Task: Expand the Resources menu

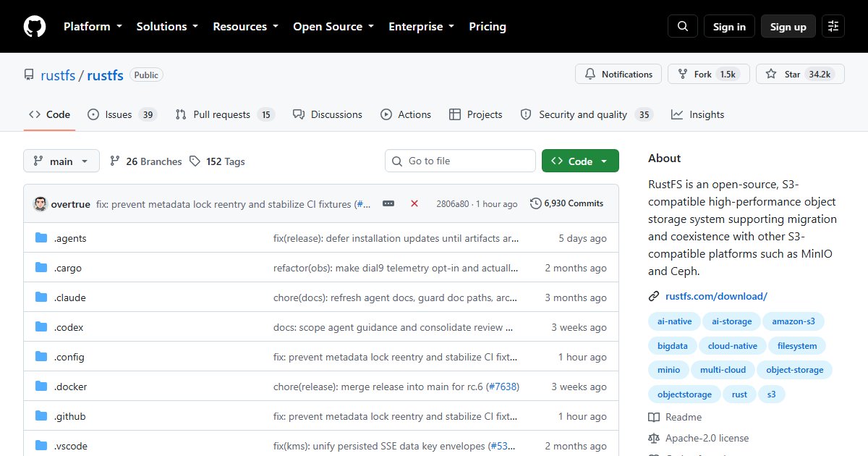Action: pos(245,27)
